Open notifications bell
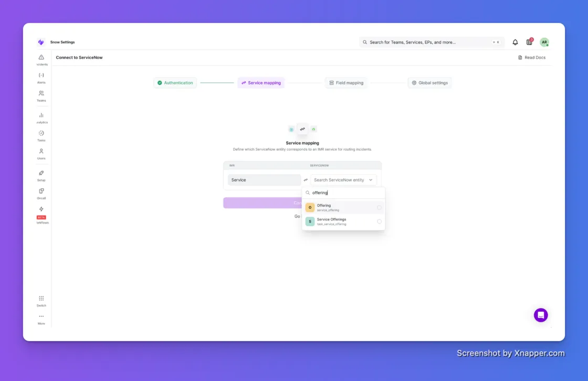Screen dimensions: 588x381 coord(515,43)
